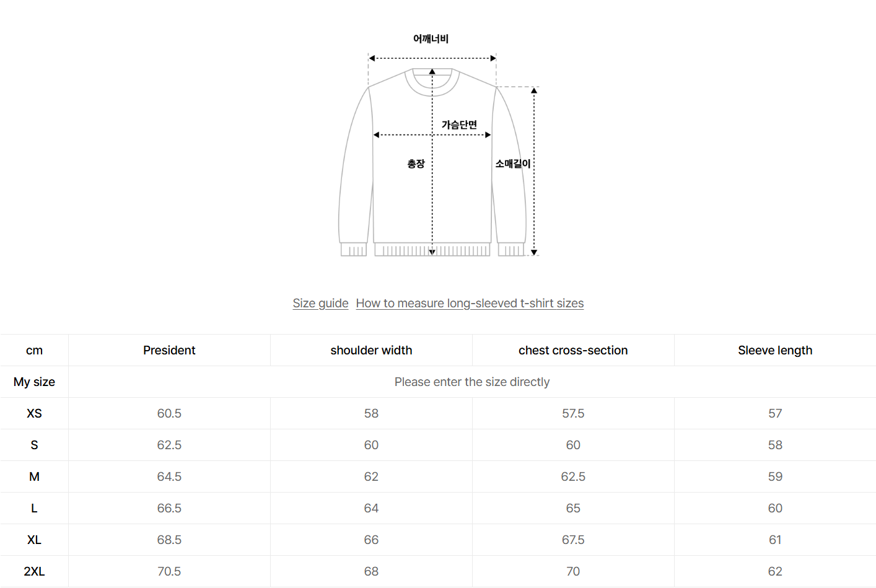Open the Size guide link

(x=320, y=303)
